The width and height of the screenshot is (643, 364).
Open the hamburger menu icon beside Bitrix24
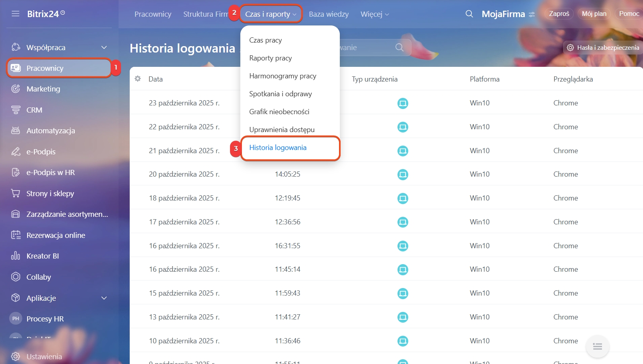[16, 14]
